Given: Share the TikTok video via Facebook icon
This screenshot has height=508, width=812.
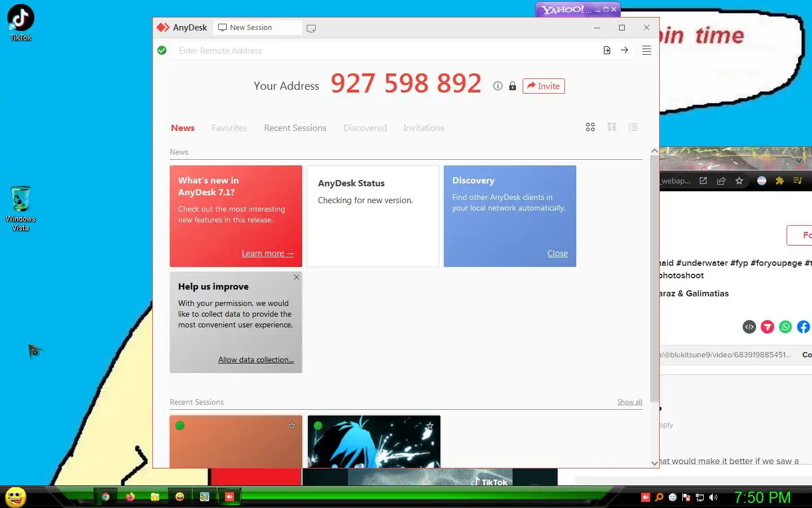Looking at the screenshot, I should pos(804,327).
